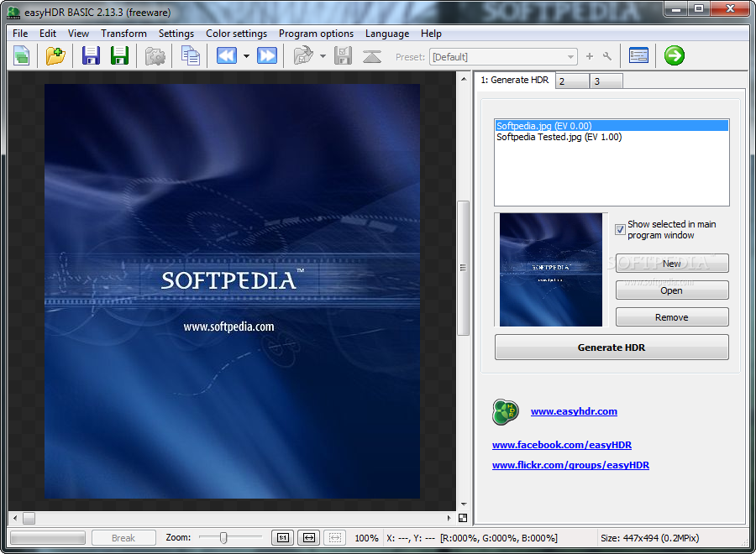This screenshot has width=756, height=554.
Task: Open photos using the yellow folder icon
Action: (55, 56)
